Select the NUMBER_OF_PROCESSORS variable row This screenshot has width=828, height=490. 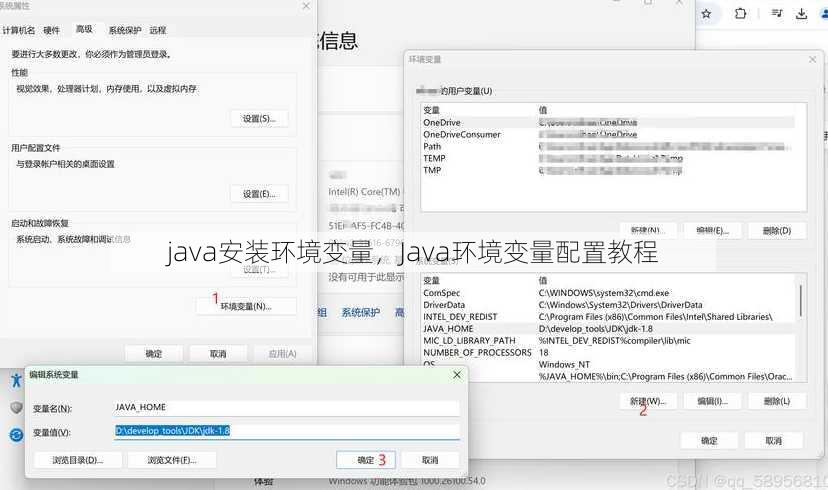click(608, 352)
